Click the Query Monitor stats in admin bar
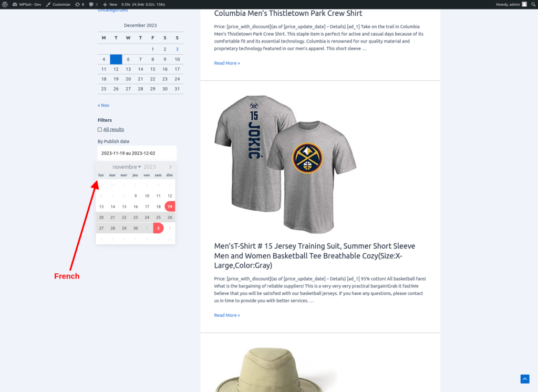The image size is (538, 392). 143,4
